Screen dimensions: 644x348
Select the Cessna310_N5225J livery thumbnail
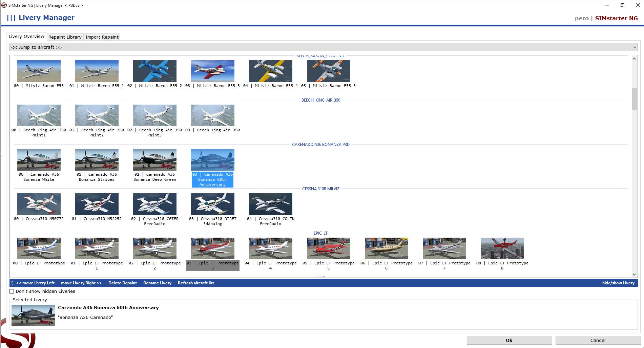pyautogui.click(x=97, y=204)
